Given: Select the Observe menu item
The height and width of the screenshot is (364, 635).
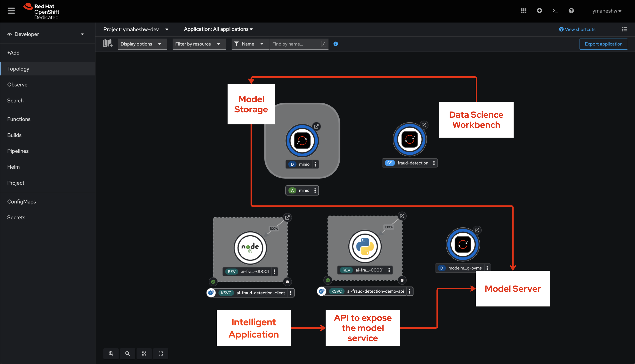Looking at the screenshot, I should point(17,85).
